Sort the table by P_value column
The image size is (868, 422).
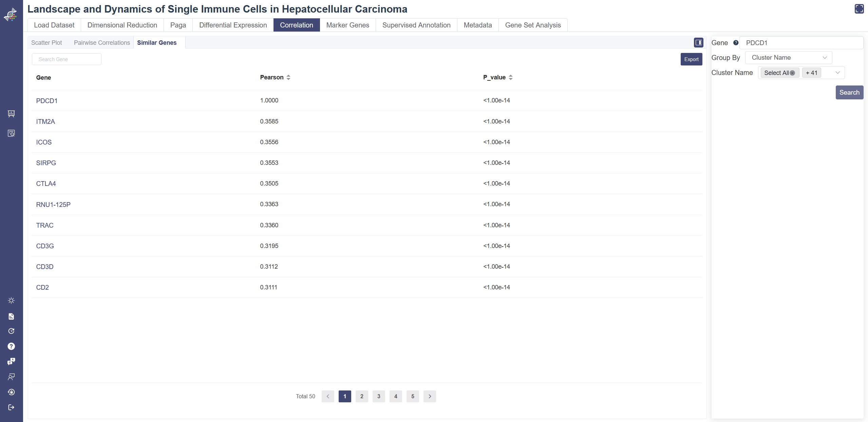pos(510,77)
